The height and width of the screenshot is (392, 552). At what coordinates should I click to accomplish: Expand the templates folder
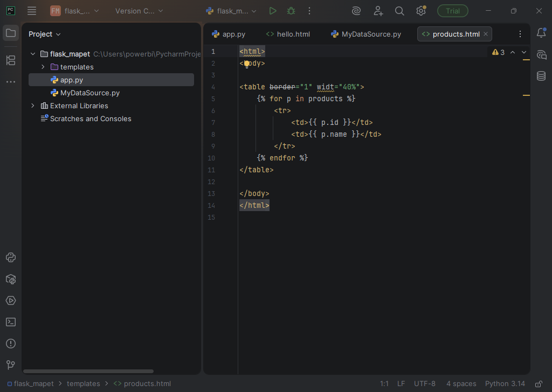pyautogui.click(x=43, y=67)
